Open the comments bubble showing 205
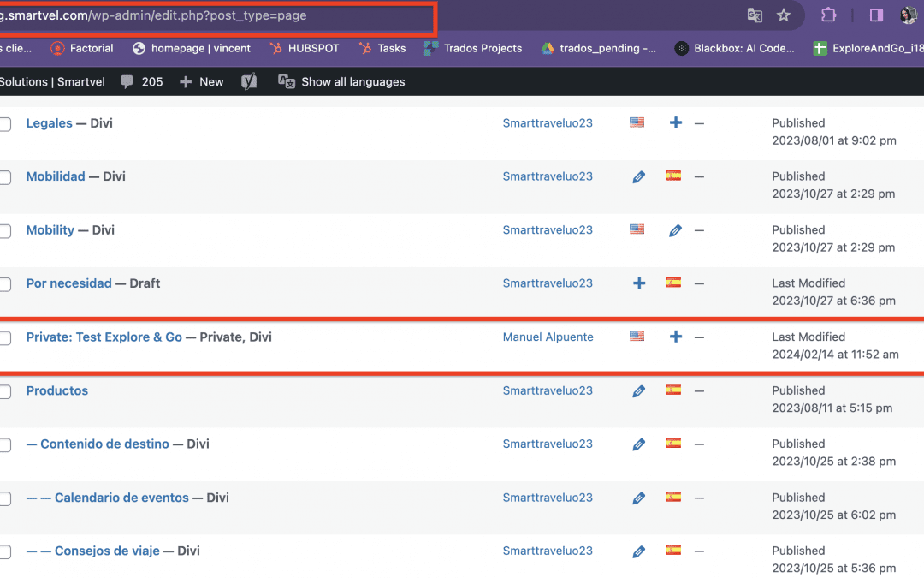Screen dimensions: 924x578 click(142, 82)
